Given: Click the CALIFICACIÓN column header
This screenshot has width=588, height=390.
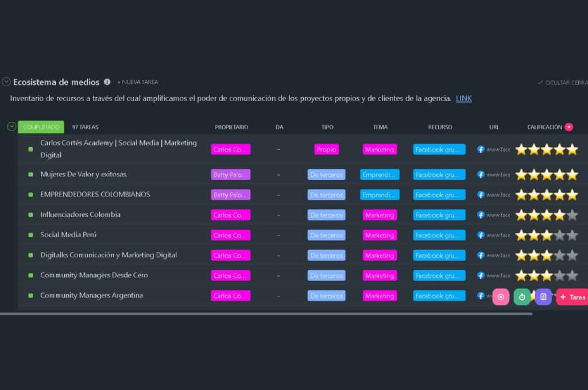Looking at the screenshot, I should (x=544, y=127).
